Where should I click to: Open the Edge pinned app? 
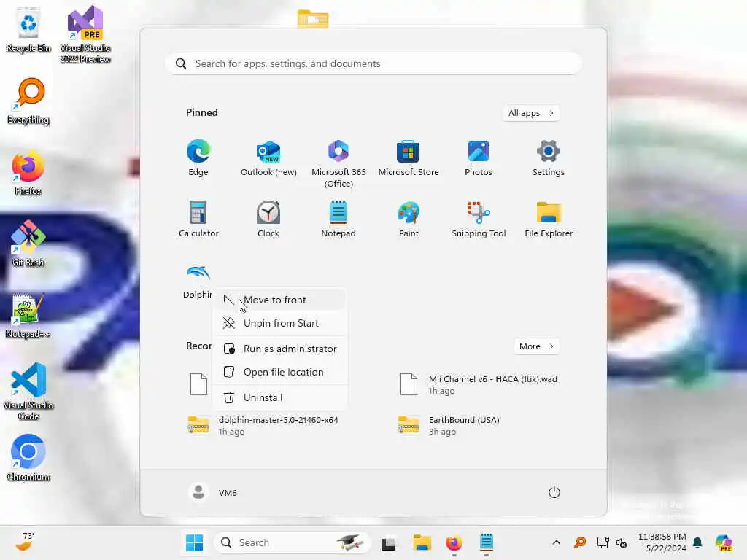(x=198, y=158)
